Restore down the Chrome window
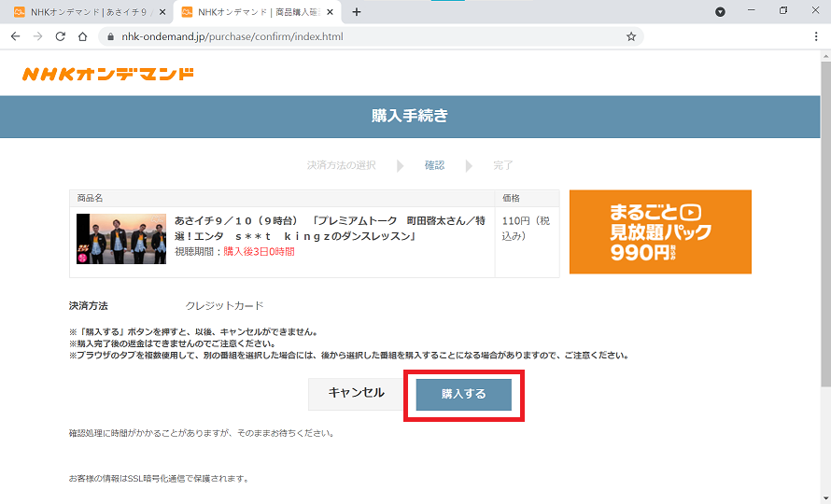831x504 pixels. 783,10
